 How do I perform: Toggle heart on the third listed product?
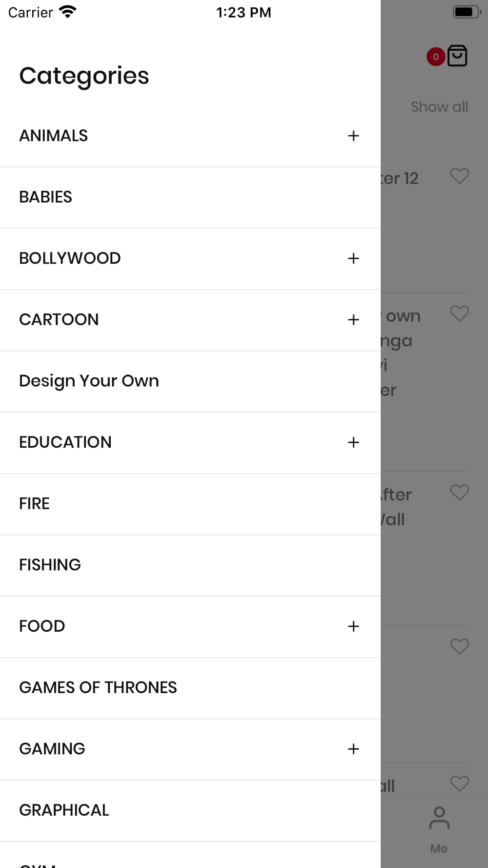pos(459,492)
